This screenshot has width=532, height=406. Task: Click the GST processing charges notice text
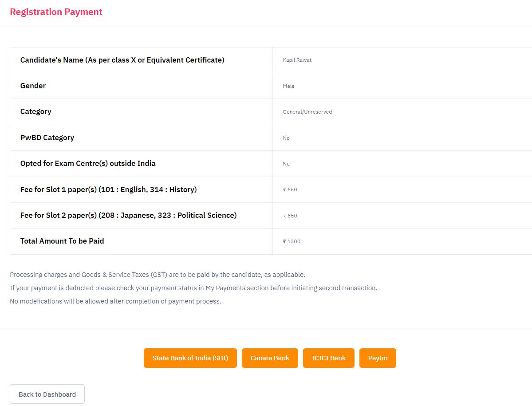(x=157, y=275)
